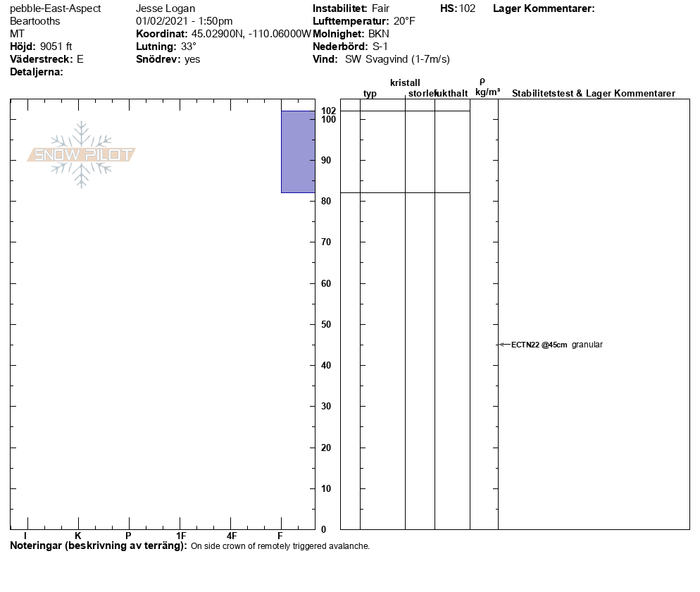This screenshot has height=592, width=700.
Task: Click the 'typ' column header
Action: [x=370, y=94]
